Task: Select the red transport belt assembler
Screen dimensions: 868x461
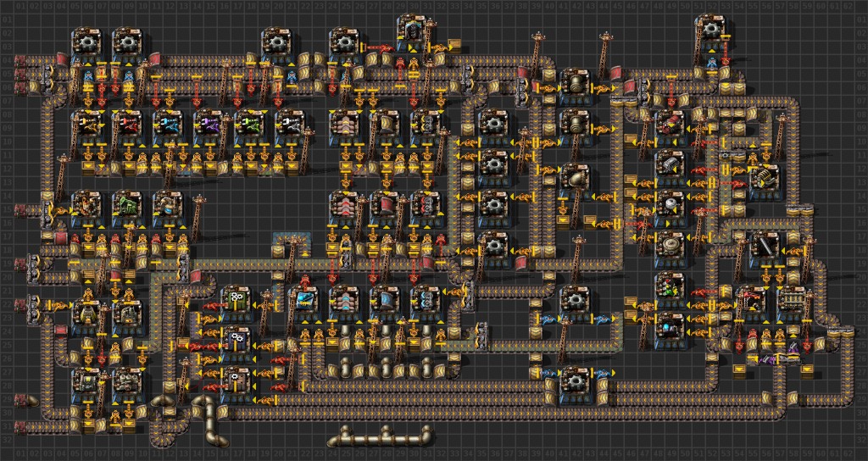Action: [x=385, y=206]
